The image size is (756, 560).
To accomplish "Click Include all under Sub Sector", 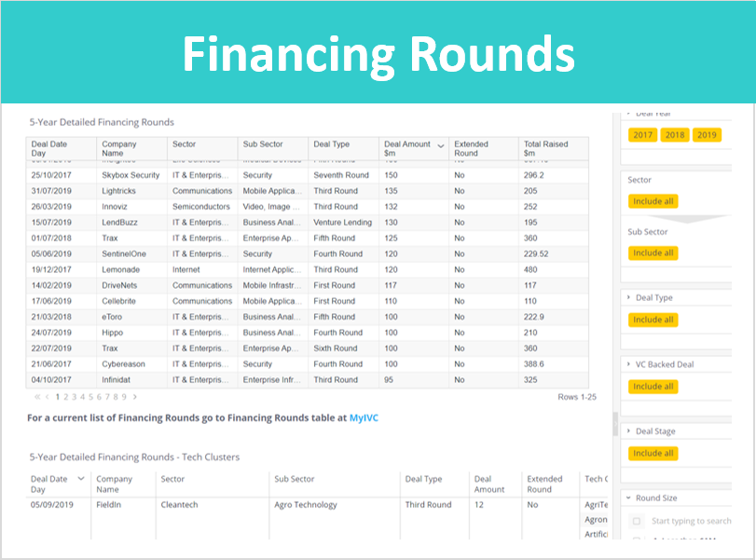I will click(653, 253).
